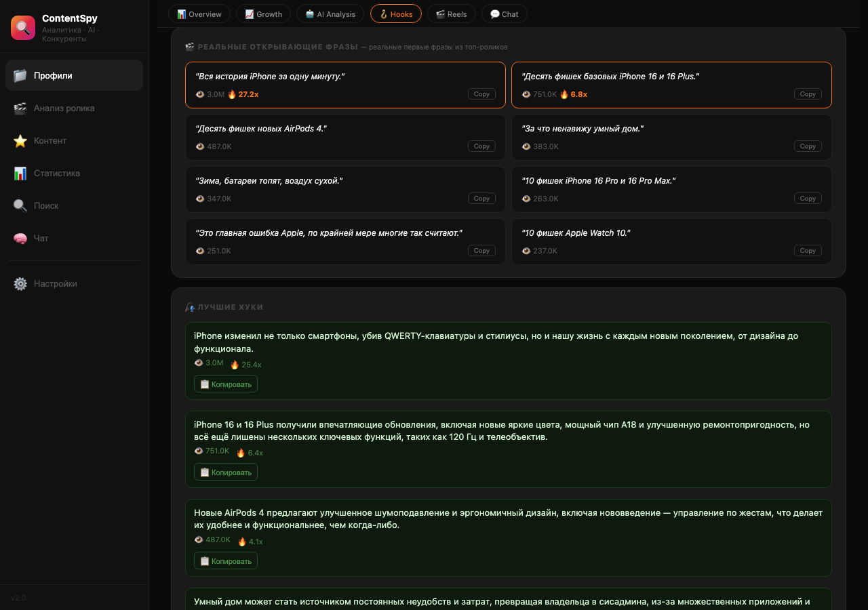Open Настройки with the gear icon
The image size is (868, 610).
pos(19,283)
